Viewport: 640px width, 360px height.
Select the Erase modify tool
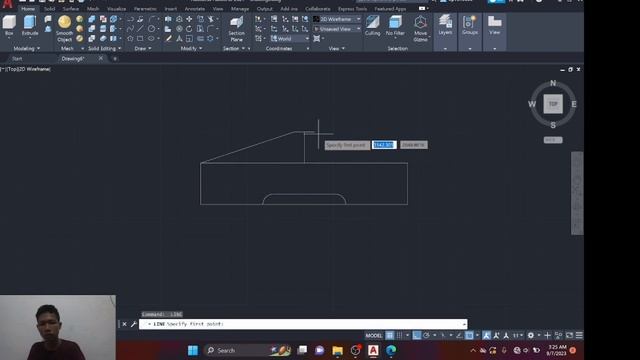click(x=169, y=38)
